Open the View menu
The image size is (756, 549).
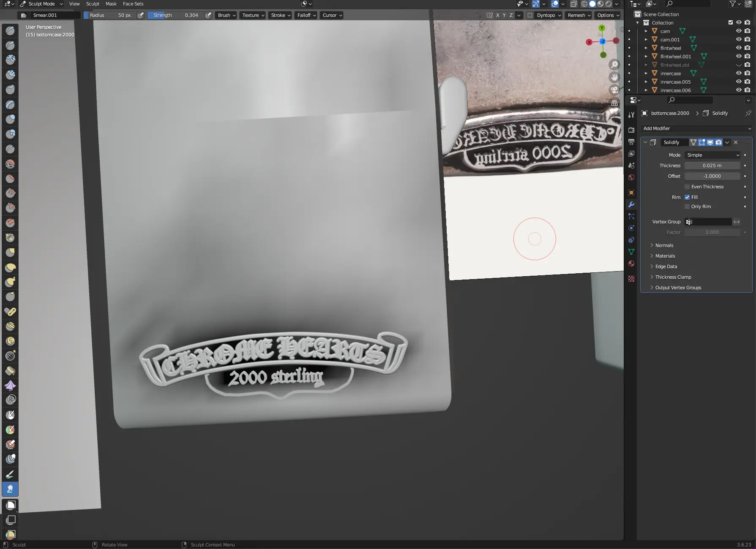74,4
